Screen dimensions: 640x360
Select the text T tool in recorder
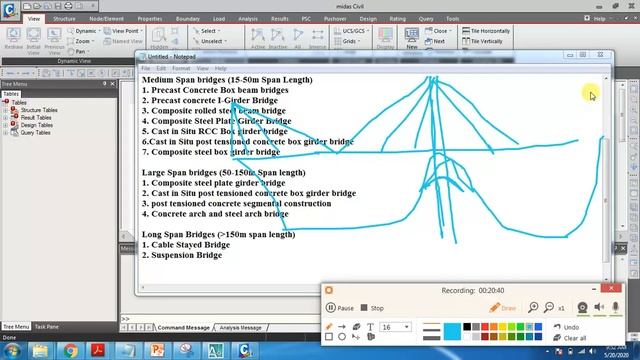click(x=370, y=327)
